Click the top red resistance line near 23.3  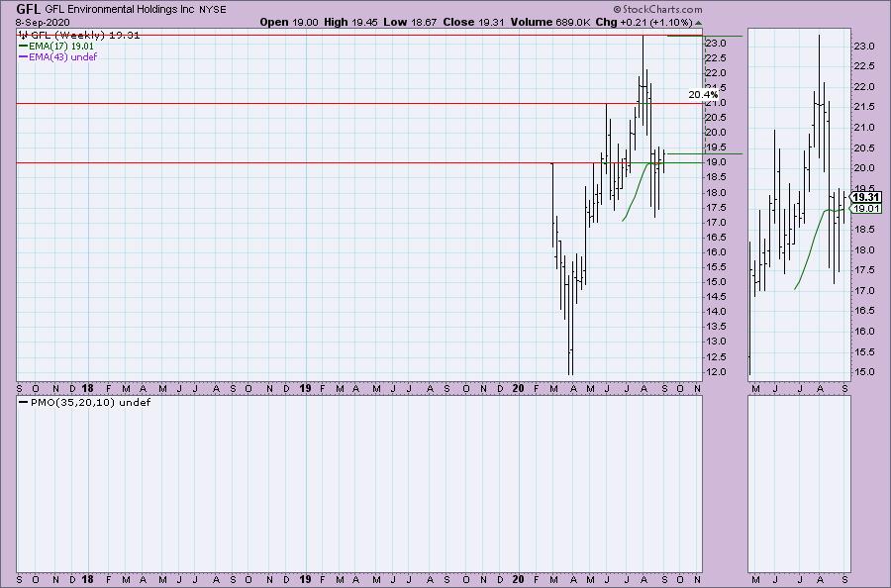click(x=359, y=36)
